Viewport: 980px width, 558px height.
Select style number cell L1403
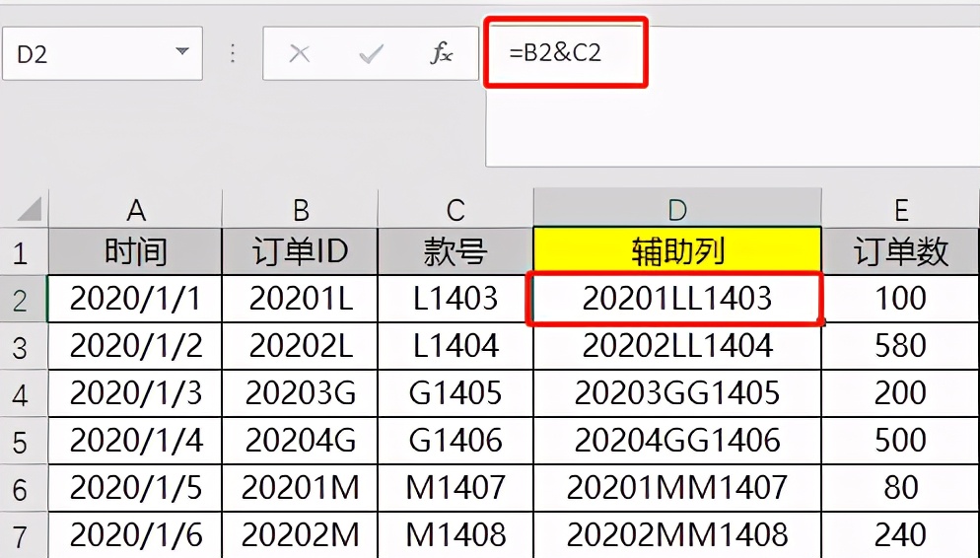[x=455, y=300]
